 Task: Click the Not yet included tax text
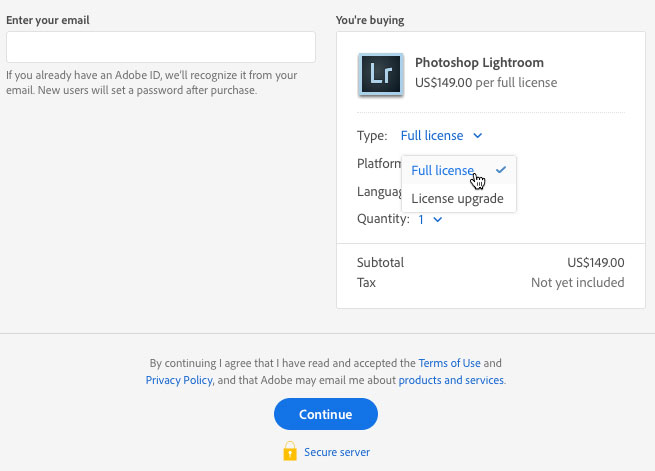[x=577, y=283]
